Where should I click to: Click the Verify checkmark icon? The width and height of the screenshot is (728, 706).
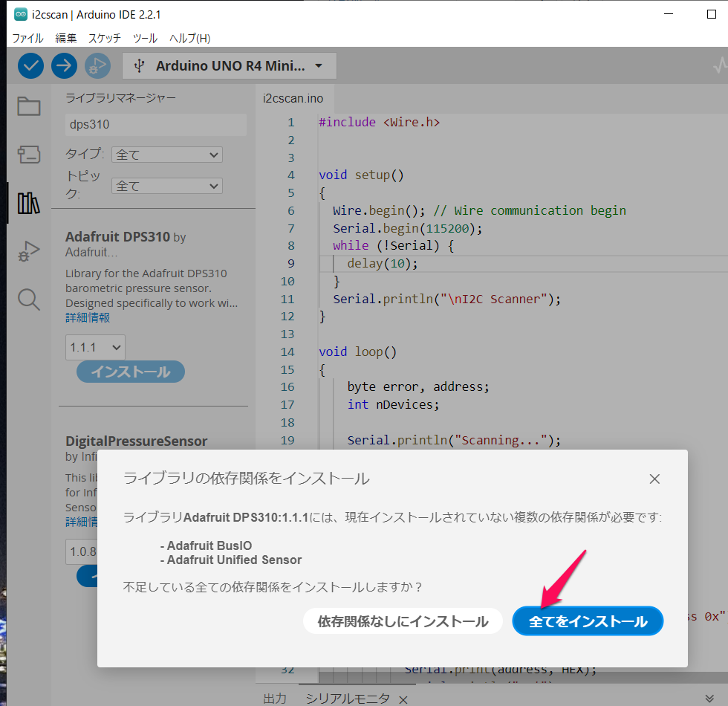(x=30, y=65)
